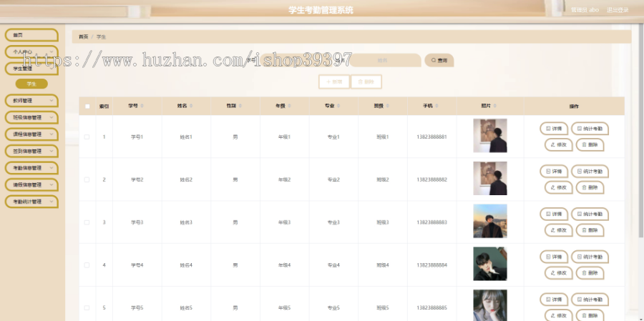
Task: Open the photo thumbnail for 学号4
Action: tap(490, 264)
